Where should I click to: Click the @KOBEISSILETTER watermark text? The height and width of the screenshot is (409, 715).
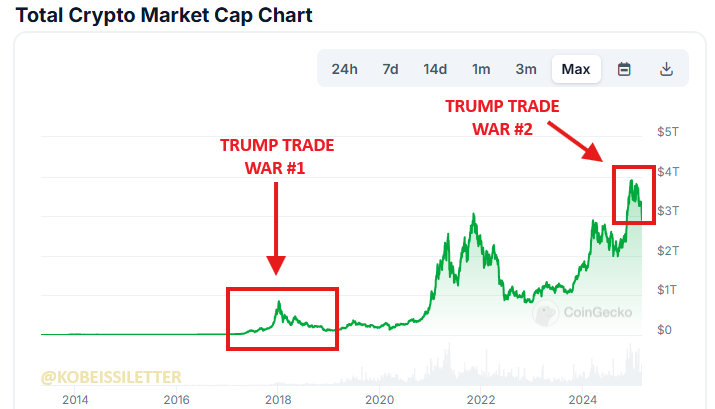(x=112, y=378)
